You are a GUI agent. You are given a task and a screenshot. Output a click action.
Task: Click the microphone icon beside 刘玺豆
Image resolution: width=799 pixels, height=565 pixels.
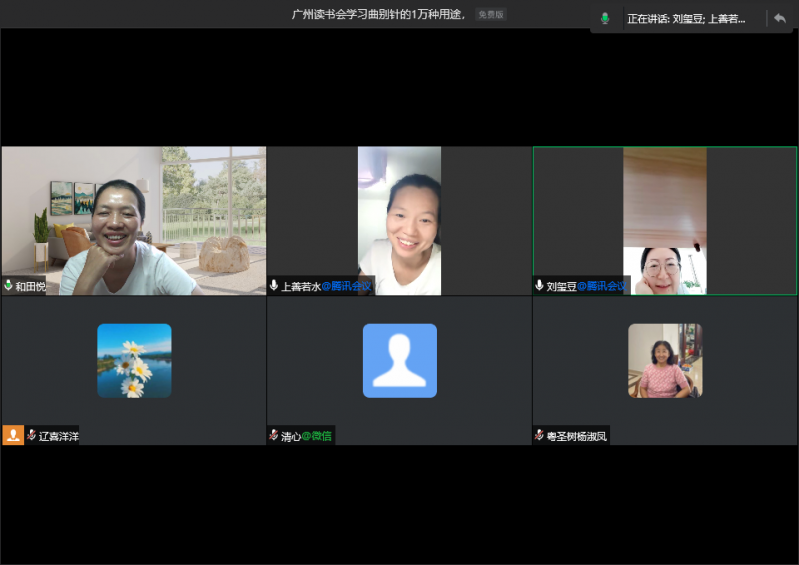(x=540, y=285)
